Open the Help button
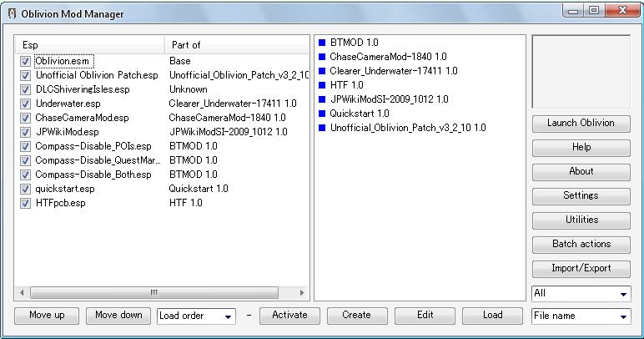The width and height of the screenshot is (644, 339). [581, 148]
